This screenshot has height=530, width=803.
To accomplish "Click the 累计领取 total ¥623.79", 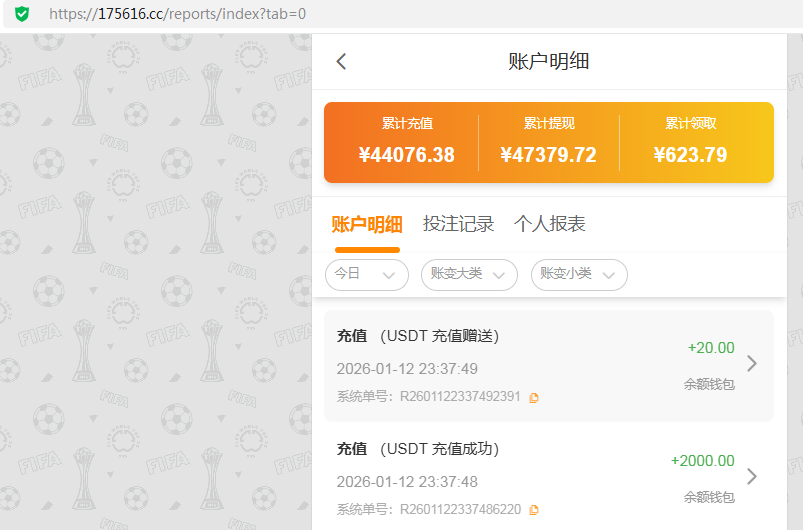I will (690, 155).
